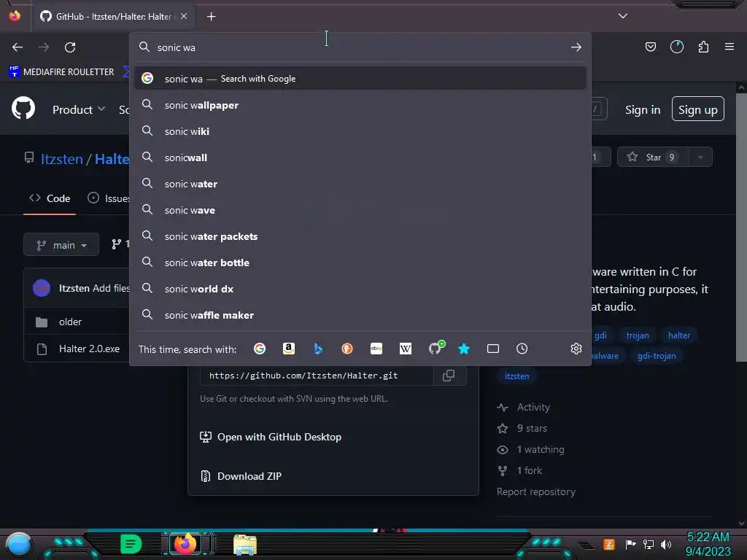Choose the 'sonicwall' suggestion
Viewport: 747px width, 560px height.
[x=360, y=157]
